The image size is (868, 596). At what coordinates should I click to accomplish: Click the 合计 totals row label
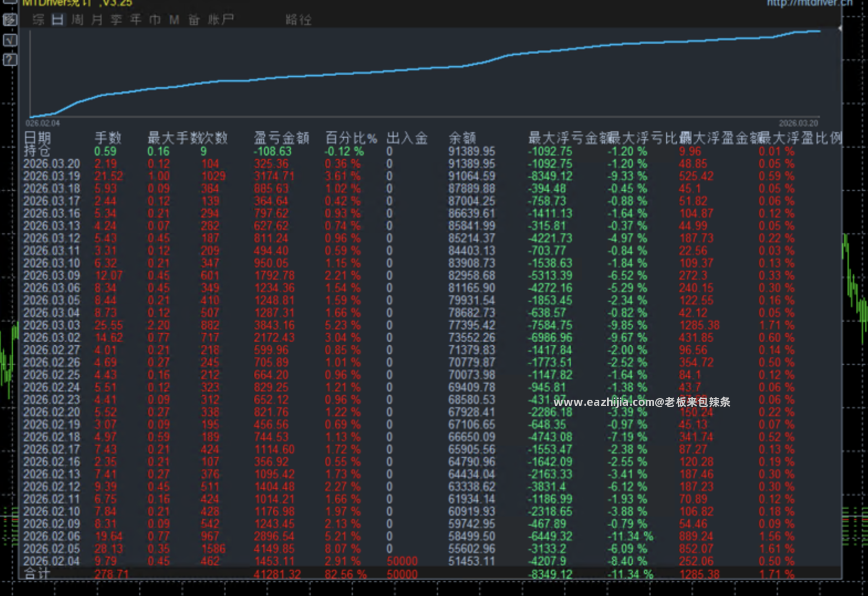point(37,574)
